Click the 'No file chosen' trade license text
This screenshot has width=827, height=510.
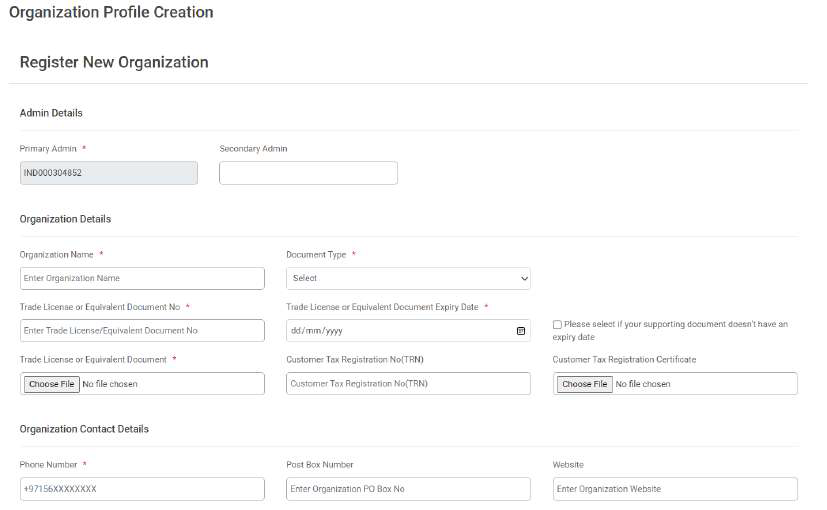[110, 384]
